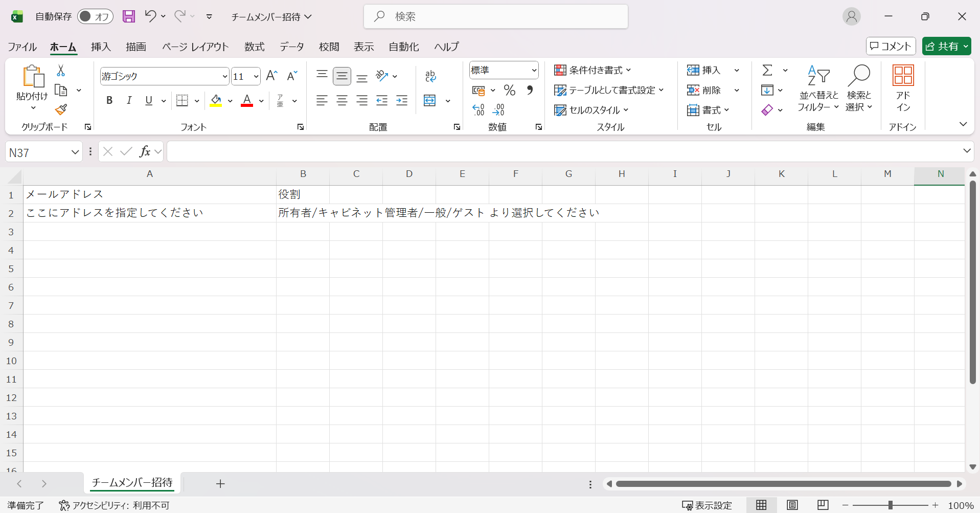Screen dimensions: 980x513
Task: Activate the format painter icon
Action: click(x=61, y=109)
